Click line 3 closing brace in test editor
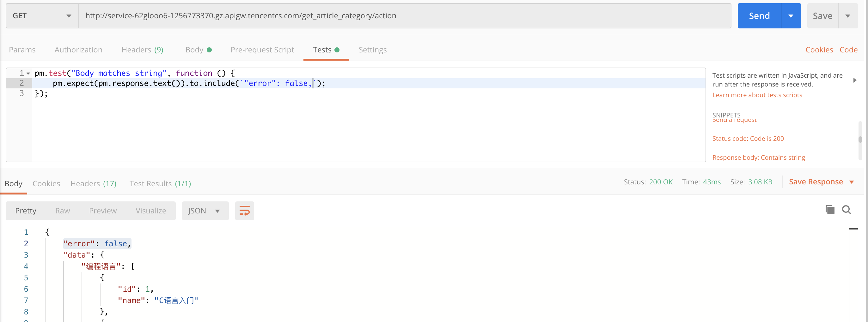 click(41, 93)
